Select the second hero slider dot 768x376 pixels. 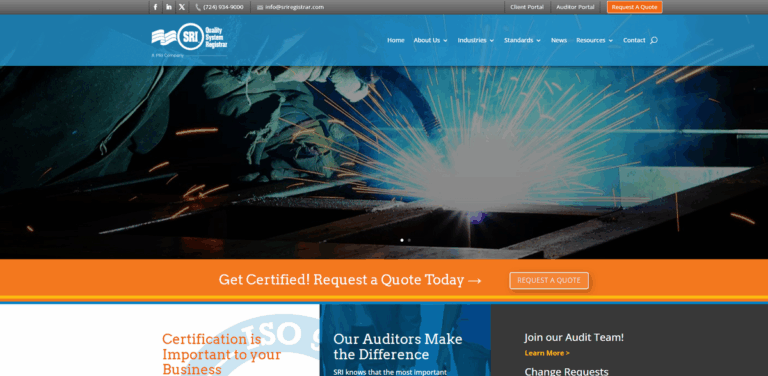(409, 240)
